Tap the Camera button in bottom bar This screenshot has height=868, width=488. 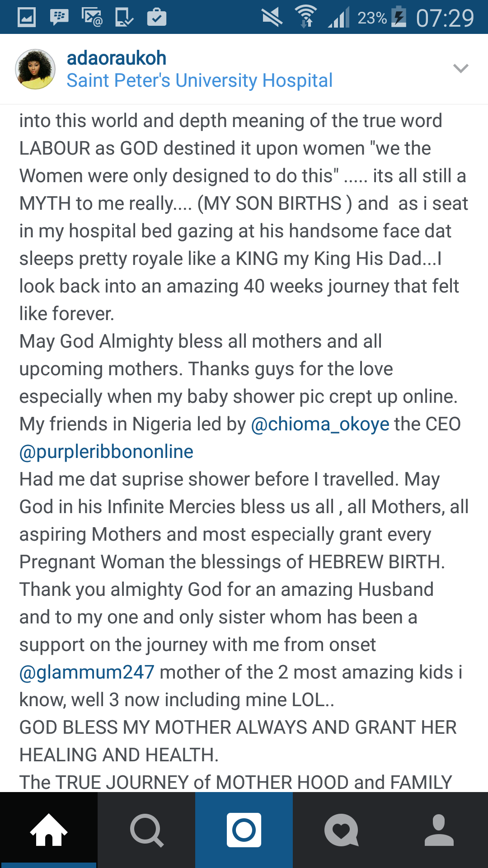[244, 830]
